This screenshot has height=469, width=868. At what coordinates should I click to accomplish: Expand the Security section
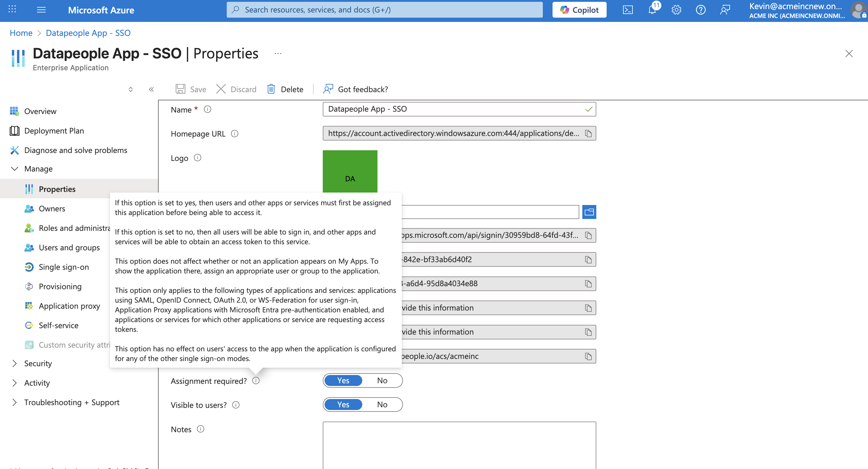15,363
